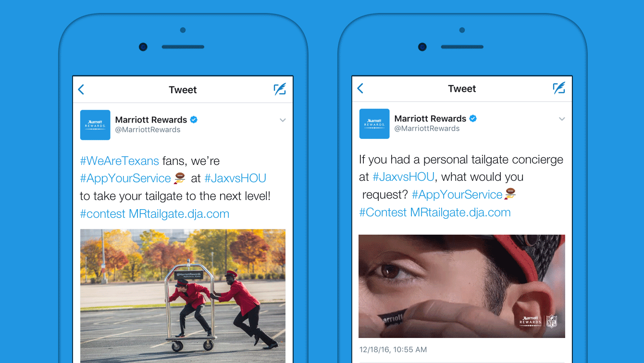Viewport: 644px width, 363px height.
Task: Open close-up eye video thumbnail
Action: click(x=462, y=286)
